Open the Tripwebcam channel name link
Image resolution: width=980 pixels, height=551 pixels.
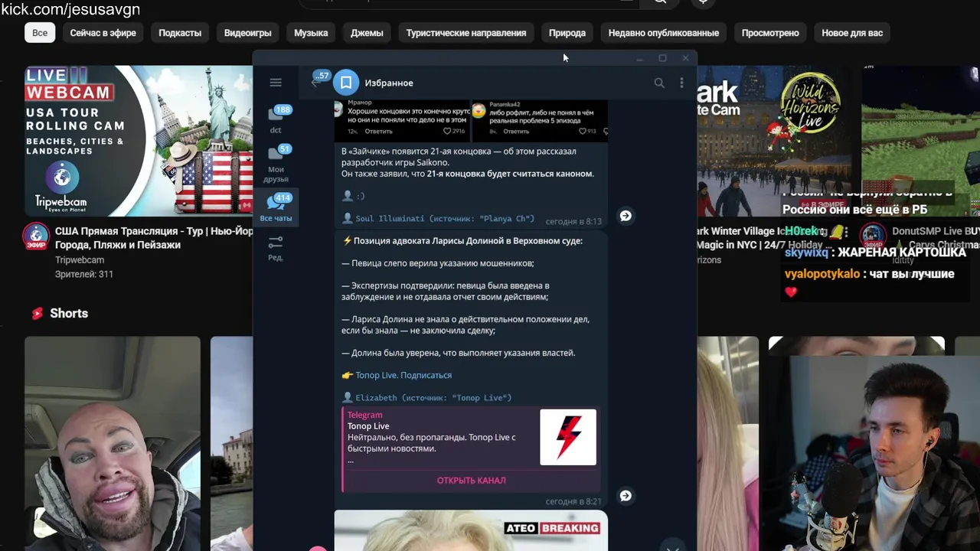pyautogui.click(x=80, y=260)
